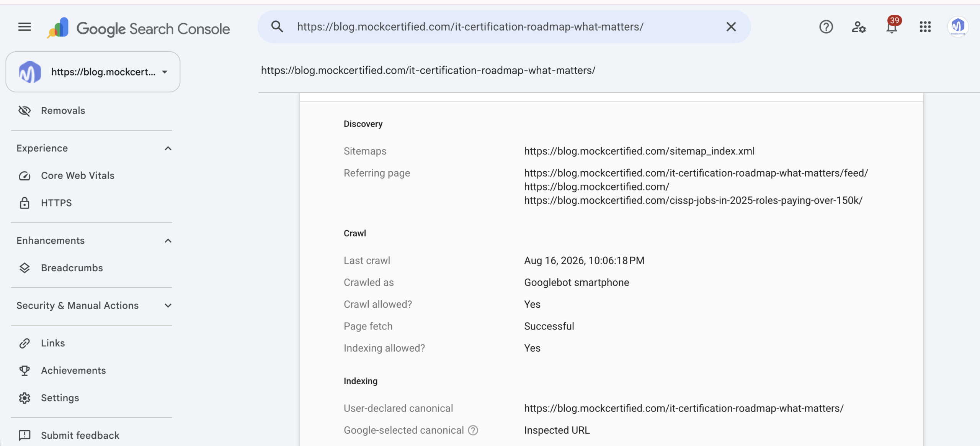980x446 pixels.
Task: Click the user-declared canonical URL
Action: [x=684, y=408]
